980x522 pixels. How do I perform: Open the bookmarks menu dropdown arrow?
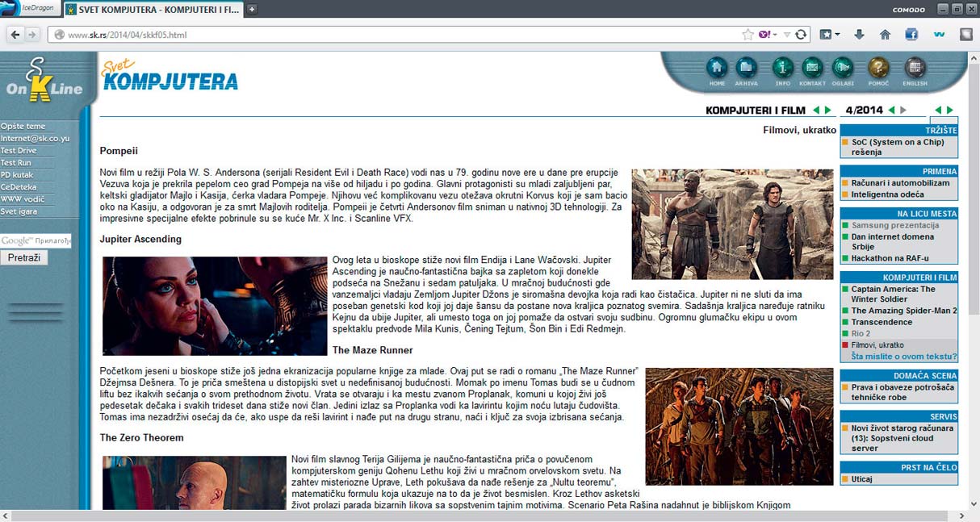pyautogui.click(x=838, y=35)
